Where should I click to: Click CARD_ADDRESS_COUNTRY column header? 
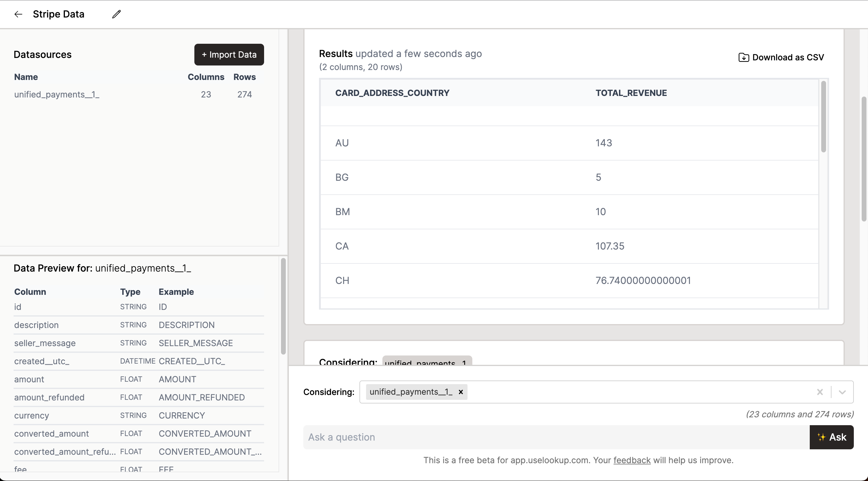point(392,93)
